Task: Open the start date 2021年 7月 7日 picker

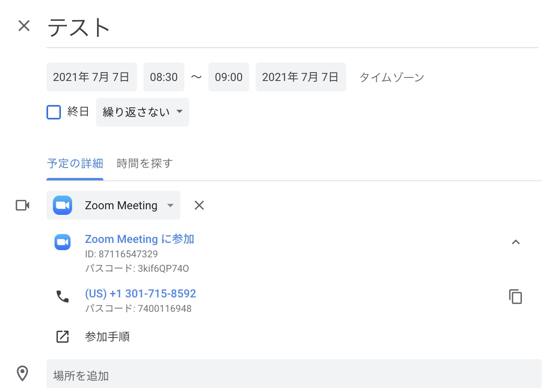Action: 91,77
